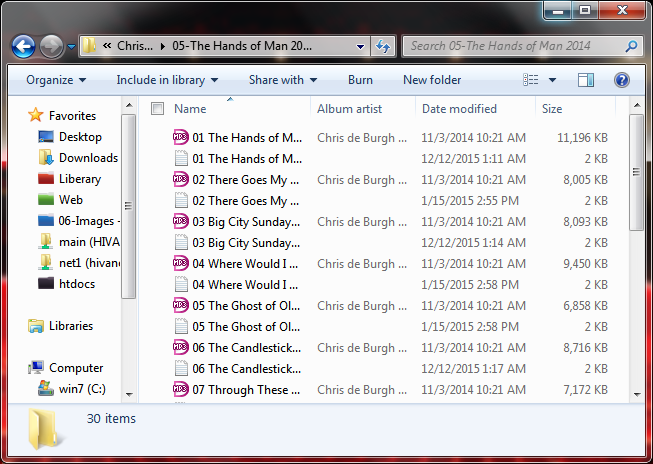Open the Help question mark icon
Image resolution: width=653 pixels, height=464 pixels.
[x=621, y=80]
